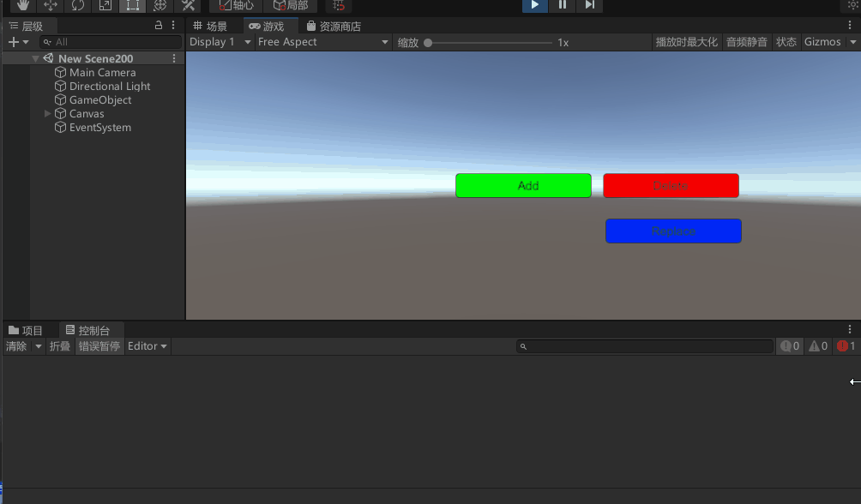
Task: Collapse the New Scene200 scene
Action: [x=35, y=58]
